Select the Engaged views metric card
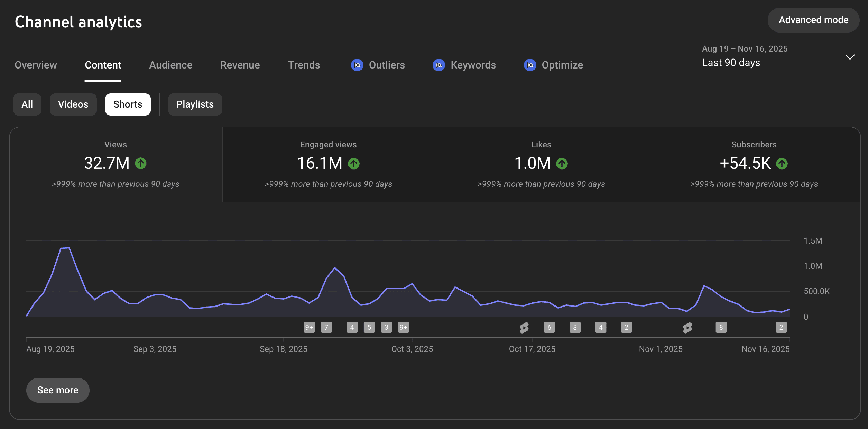The width and height of the screenshot is (868, 429). click(328, 164)
